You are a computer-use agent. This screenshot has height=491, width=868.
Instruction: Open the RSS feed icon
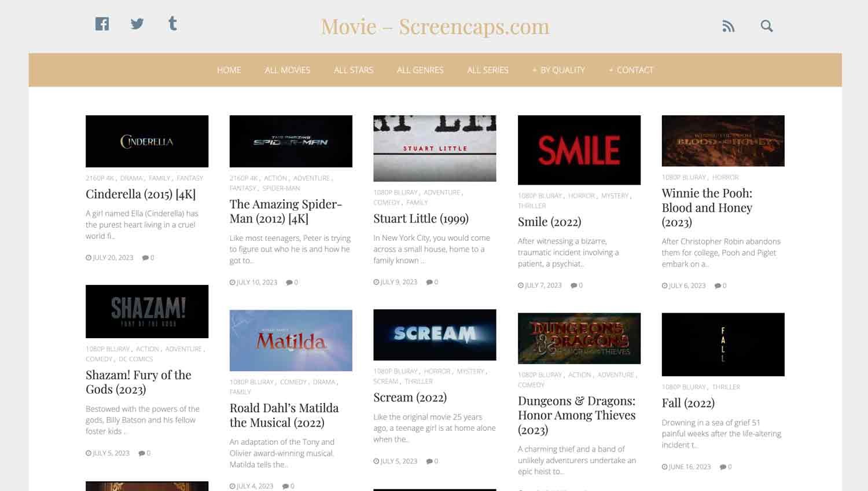729,26
